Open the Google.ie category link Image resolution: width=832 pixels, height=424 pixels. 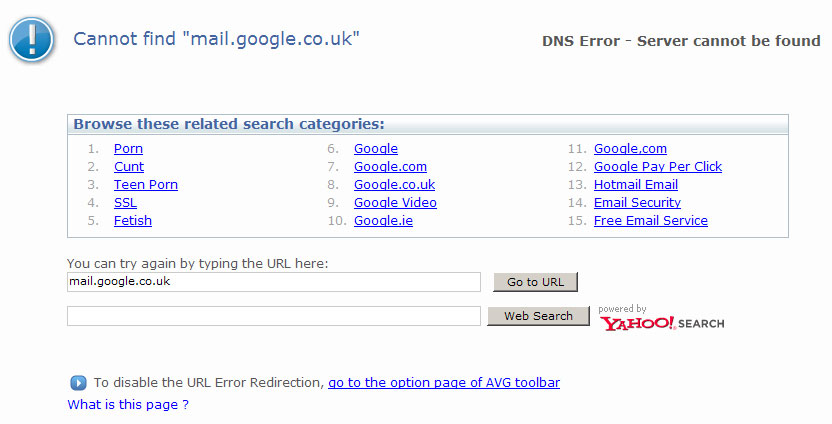[383, 221]
